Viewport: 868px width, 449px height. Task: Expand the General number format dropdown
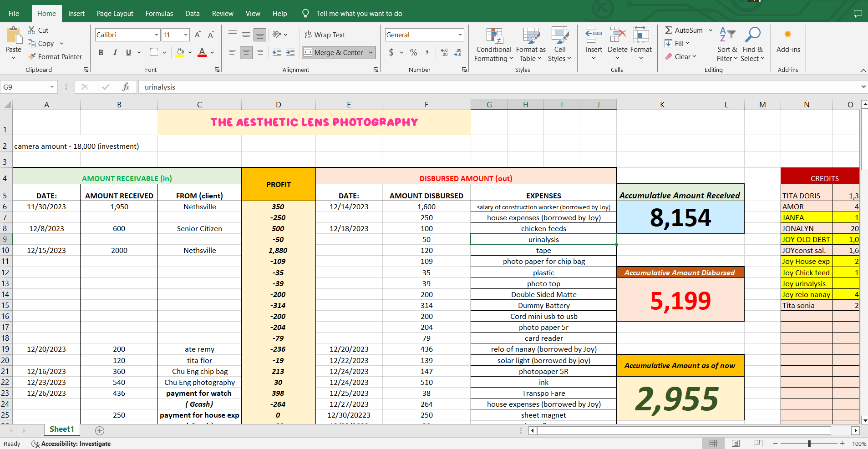pos(460,35)
